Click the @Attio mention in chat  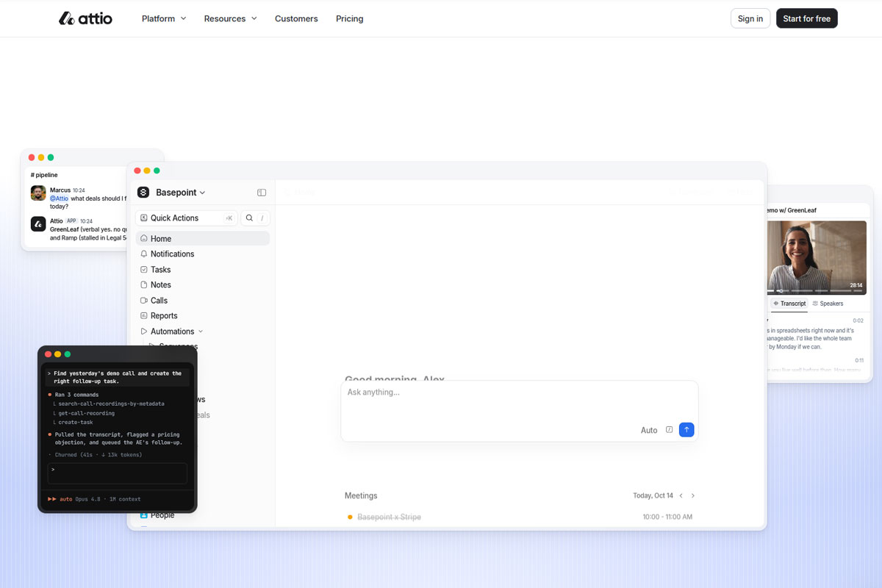(59, 198)
